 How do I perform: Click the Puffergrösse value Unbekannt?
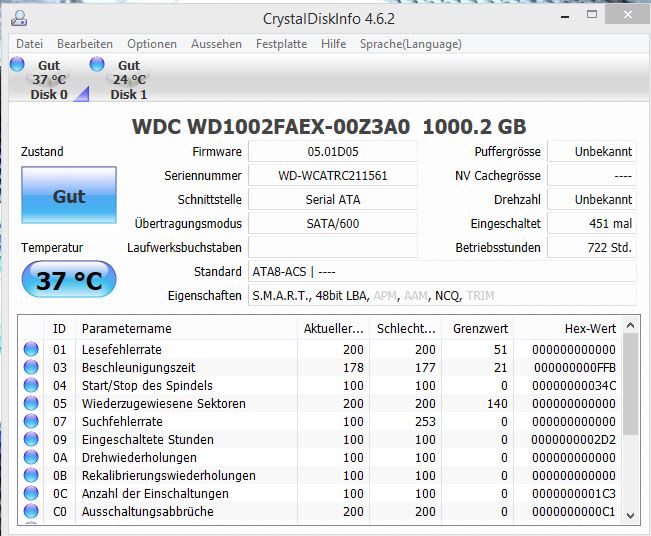[592, 152]
